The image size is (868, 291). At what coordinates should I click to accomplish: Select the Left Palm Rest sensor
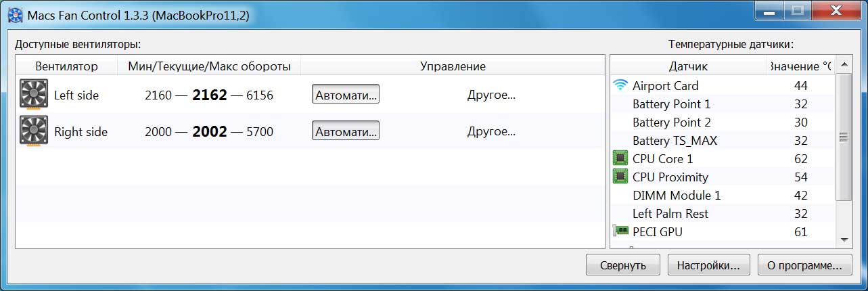coord(723,213)
